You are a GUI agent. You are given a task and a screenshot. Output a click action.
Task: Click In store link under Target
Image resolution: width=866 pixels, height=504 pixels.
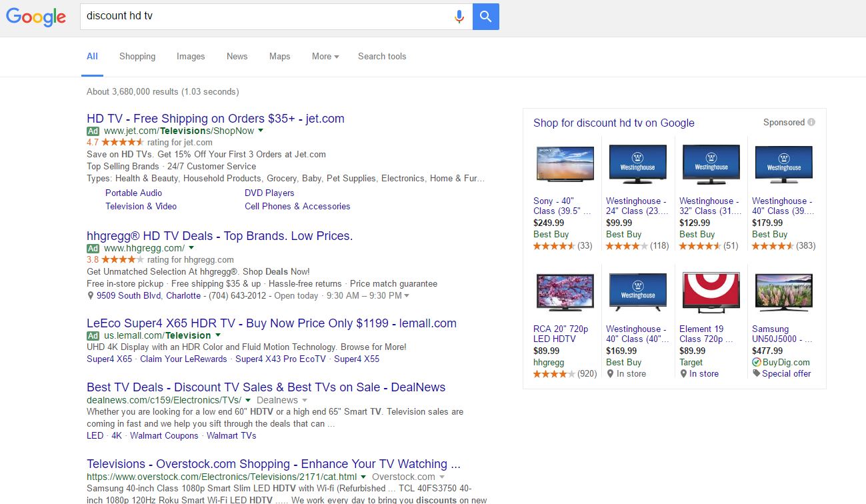(704, 374)
